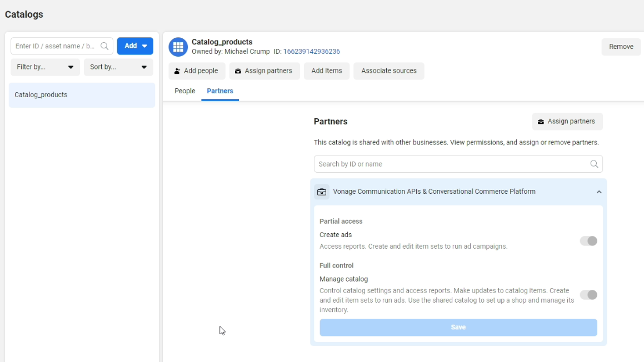Click the Owned by: Michael Crump text
644x362 pixels.
(x=231, y=52)
